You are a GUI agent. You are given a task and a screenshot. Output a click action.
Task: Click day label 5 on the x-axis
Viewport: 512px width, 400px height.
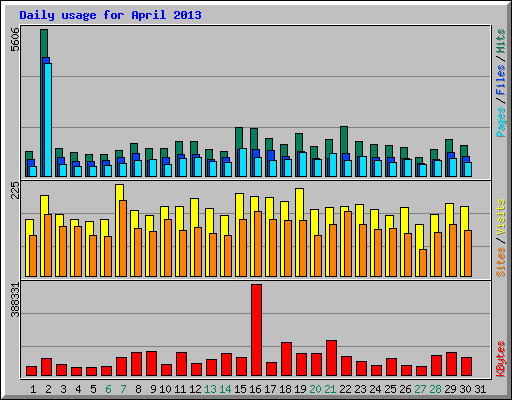pos(93,389)
